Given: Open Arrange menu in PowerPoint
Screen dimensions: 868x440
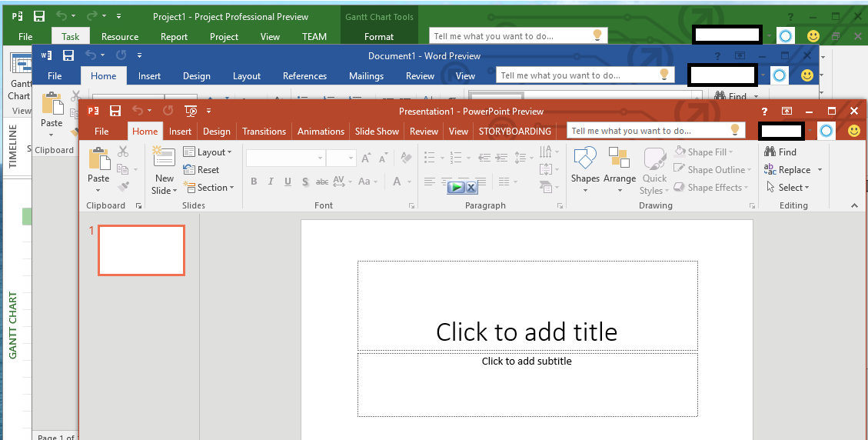Looking at the screenshot, I should click(620, 170).
